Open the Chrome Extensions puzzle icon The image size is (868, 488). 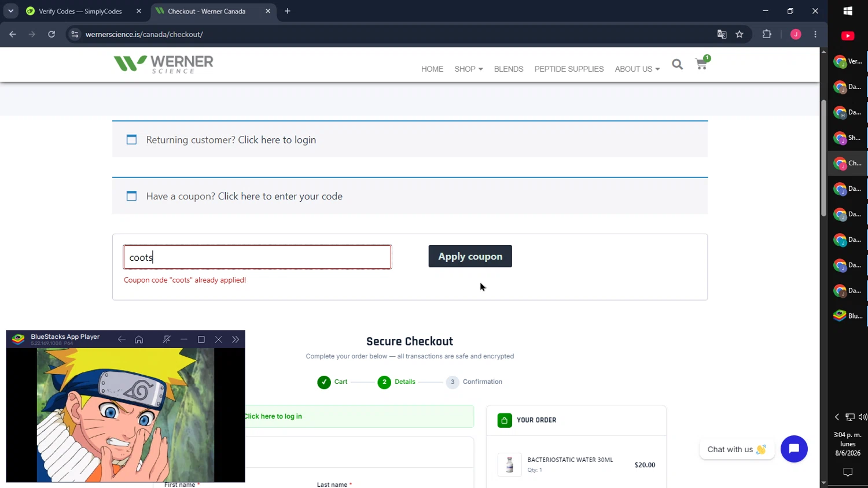pos(767,34)
